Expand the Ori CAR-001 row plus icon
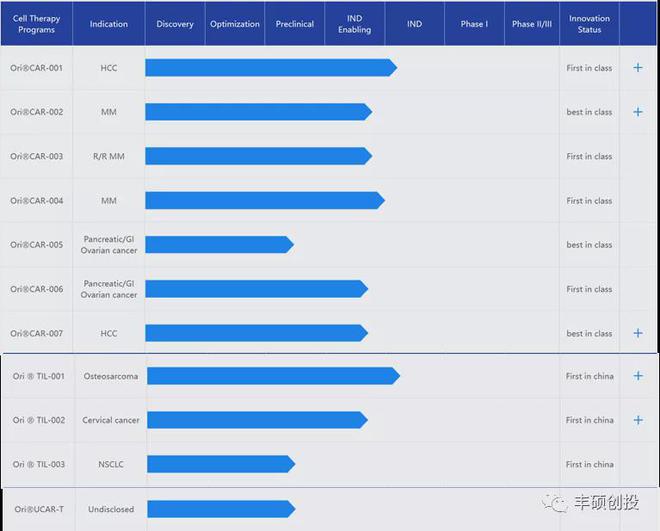660x531 pixels. [x=638, y=68]
